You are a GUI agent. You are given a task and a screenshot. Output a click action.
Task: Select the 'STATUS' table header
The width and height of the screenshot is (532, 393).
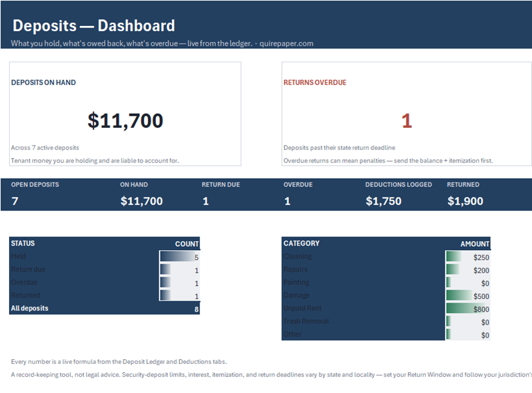(23, 244)
